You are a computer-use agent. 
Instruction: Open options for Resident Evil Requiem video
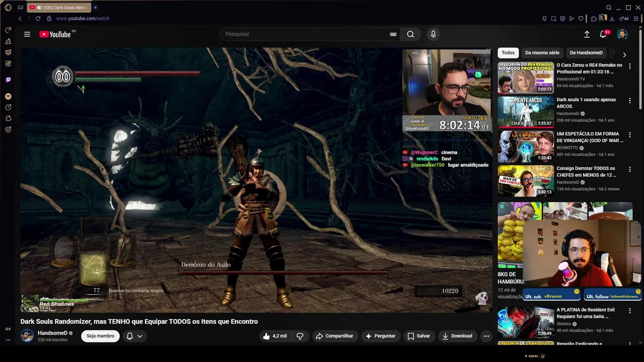click(x=629, y=311)
